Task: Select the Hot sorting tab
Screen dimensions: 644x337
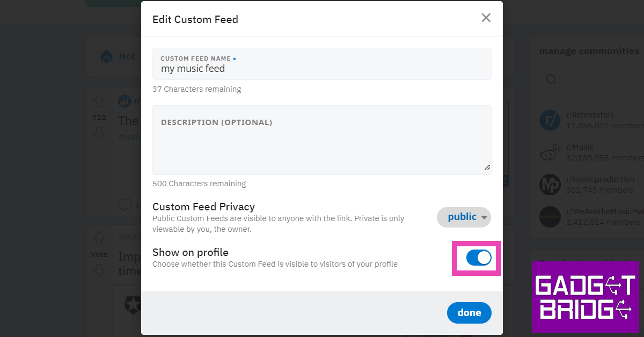Action: click(x=127, y=56)
